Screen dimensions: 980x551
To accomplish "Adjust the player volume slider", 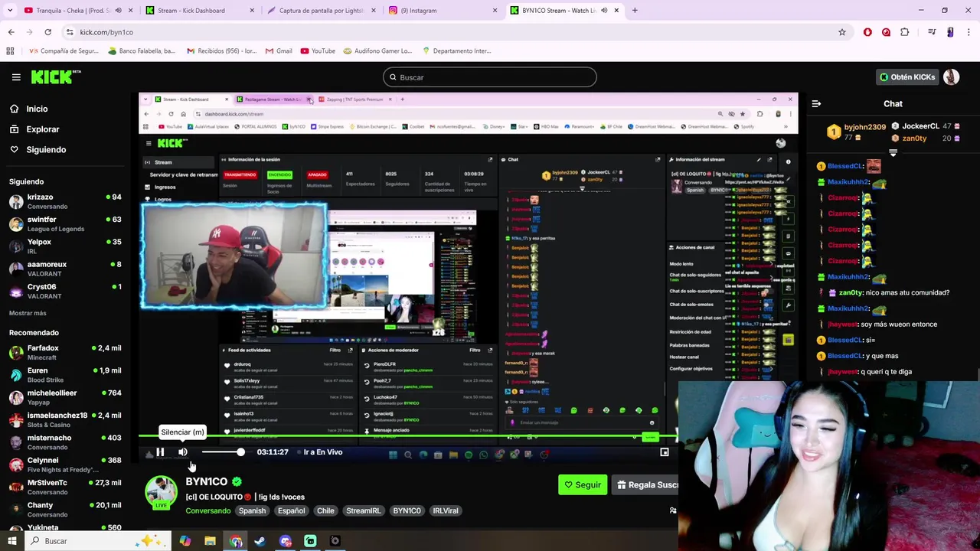I will coord(221,452).
